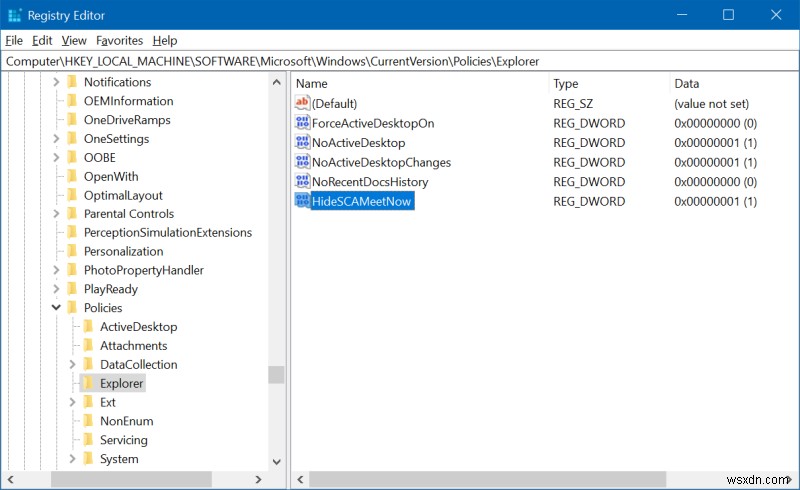Click the OneDriveRamps folder icon
This screenshot has height=490, width=800.
pyautogui.click(x=72, y=119)
